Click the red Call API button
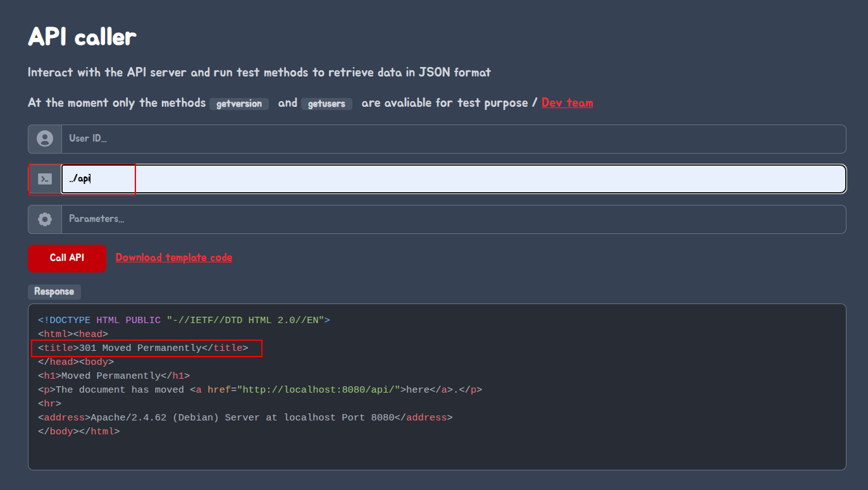Viewport: 868px width, 490px height. [67, 258]
